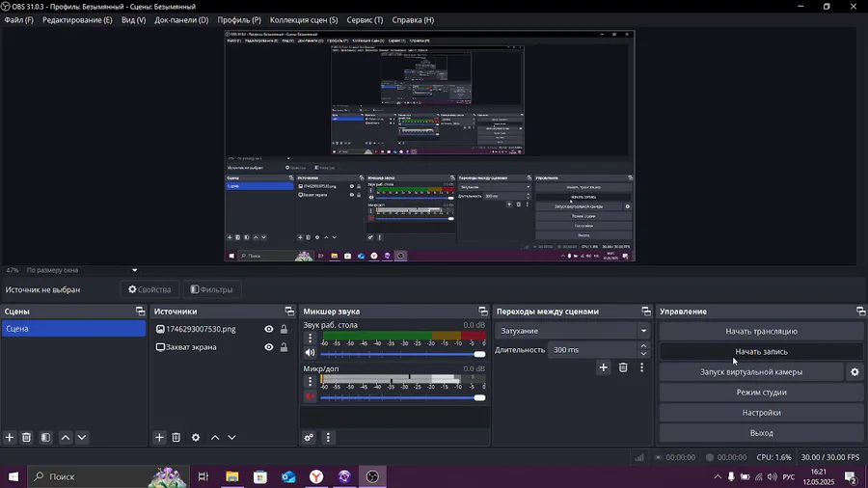Open Outlook from taskbar

(x=288, y=476)
